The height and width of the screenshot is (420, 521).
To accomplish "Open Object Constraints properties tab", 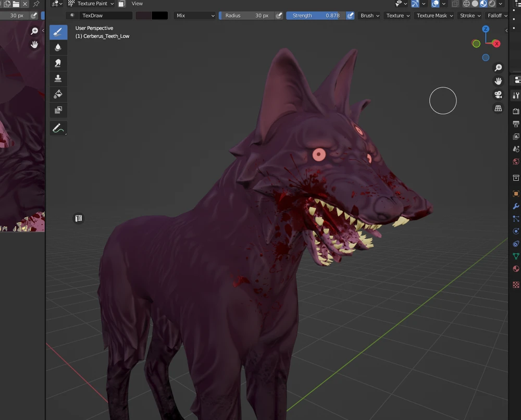I will [x=516, y=244].
